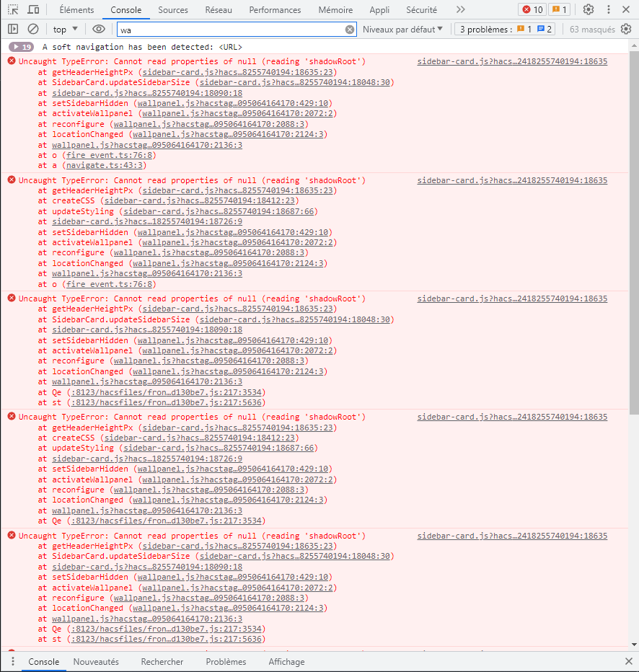Clear the console with the clear icon

(x=32, y=29)
